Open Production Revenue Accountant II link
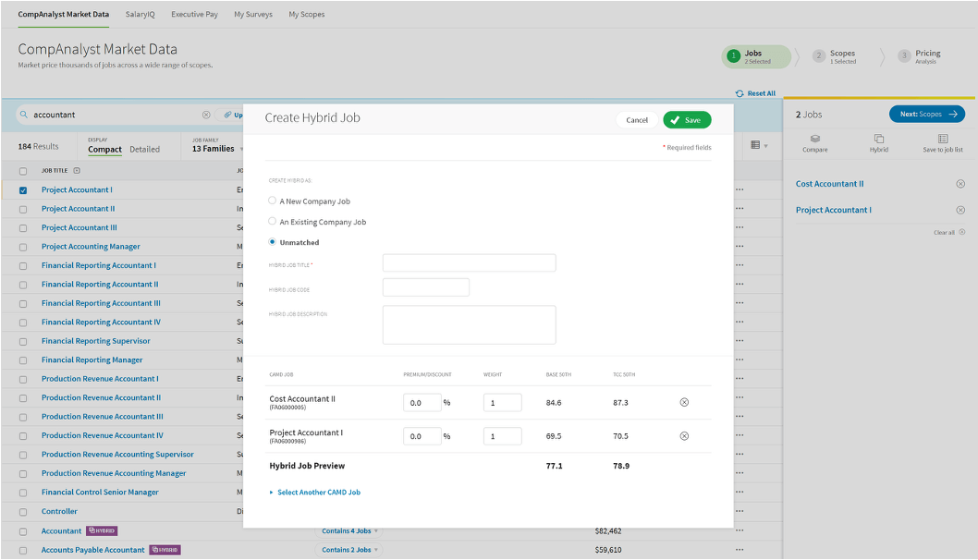The height and width of the screenshot is (560, 978). 101,397
